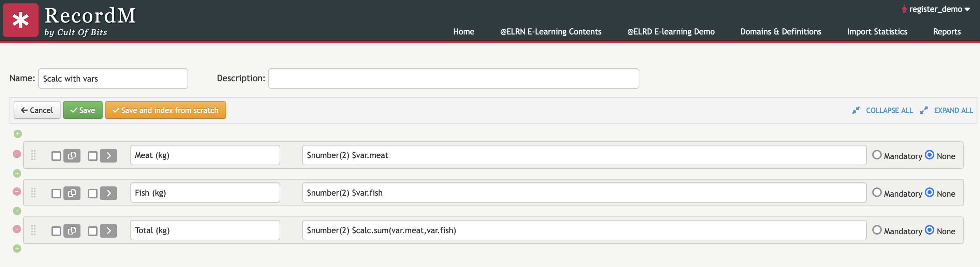Remove the Total (kg) field row
The width and height of the screenshot is (980, 267).
(17, 229)
